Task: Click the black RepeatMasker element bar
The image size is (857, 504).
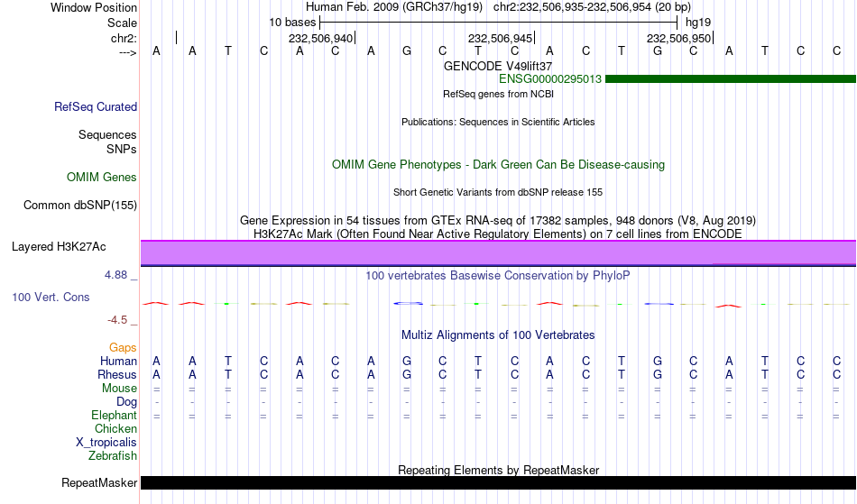Action: [x=499, y=482]
